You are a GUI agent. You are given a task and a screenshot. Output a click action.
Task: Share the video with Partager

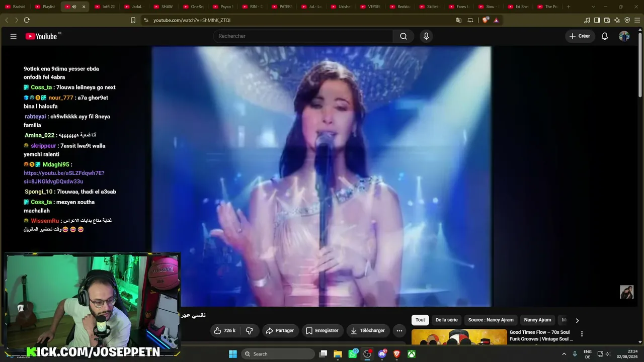tap(280, 331)
